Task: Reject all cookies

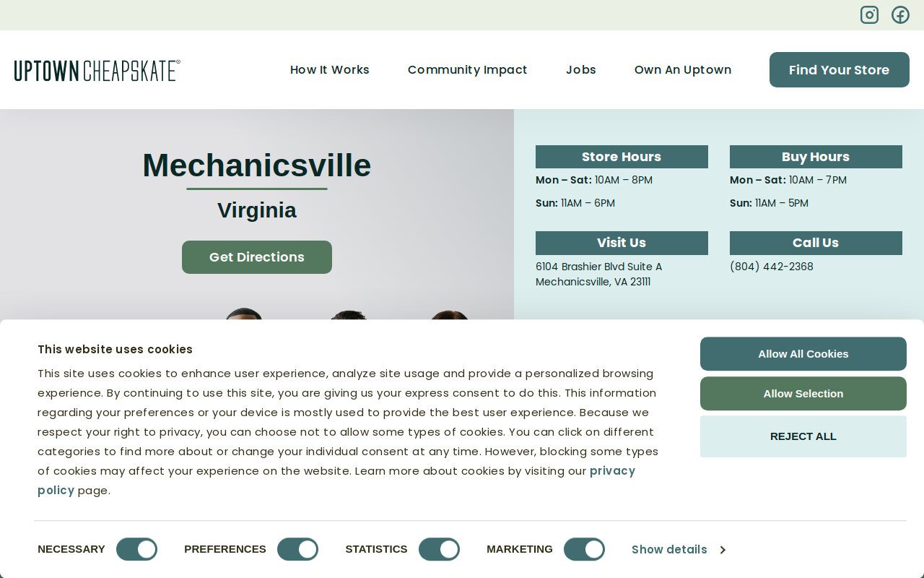Action: (803, 436)
